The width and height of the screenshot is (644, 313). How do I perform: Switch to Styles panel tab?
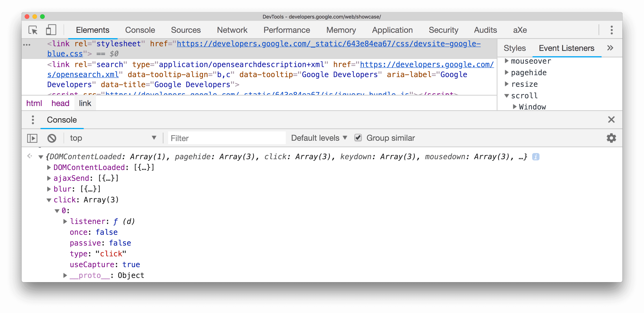pos(515,48)
